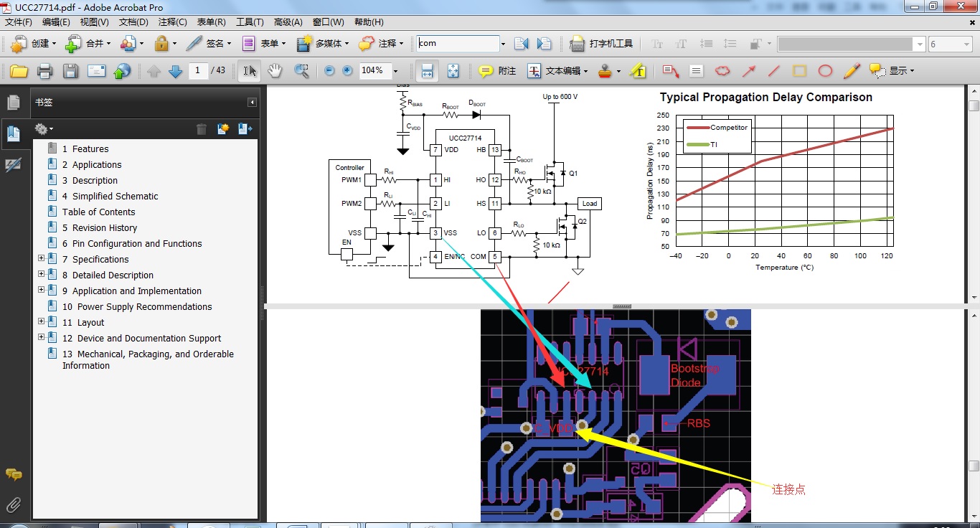Go to next page with the blue down arrow
The width and height of the screenshot is (980, 528).
[175, 71]
